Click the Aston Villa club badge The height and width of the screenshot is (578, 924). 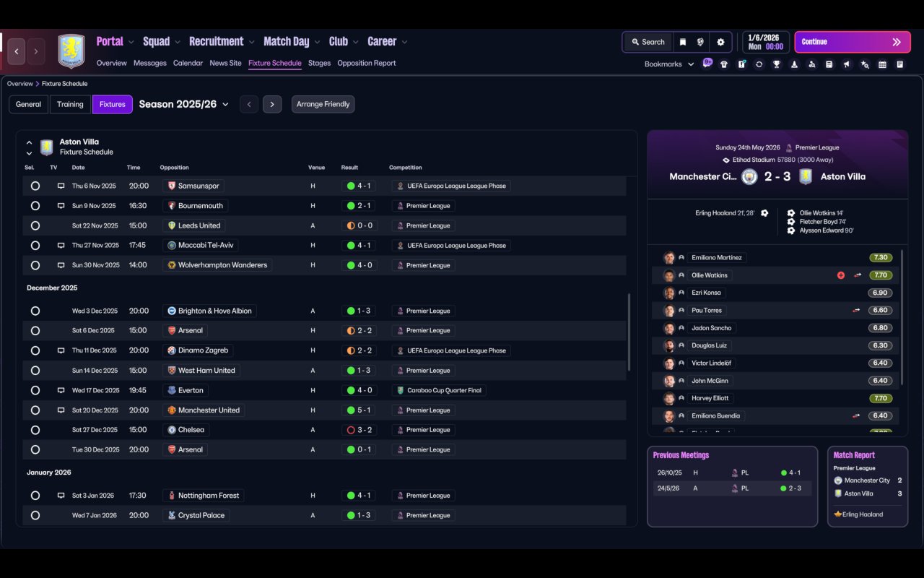71,51
